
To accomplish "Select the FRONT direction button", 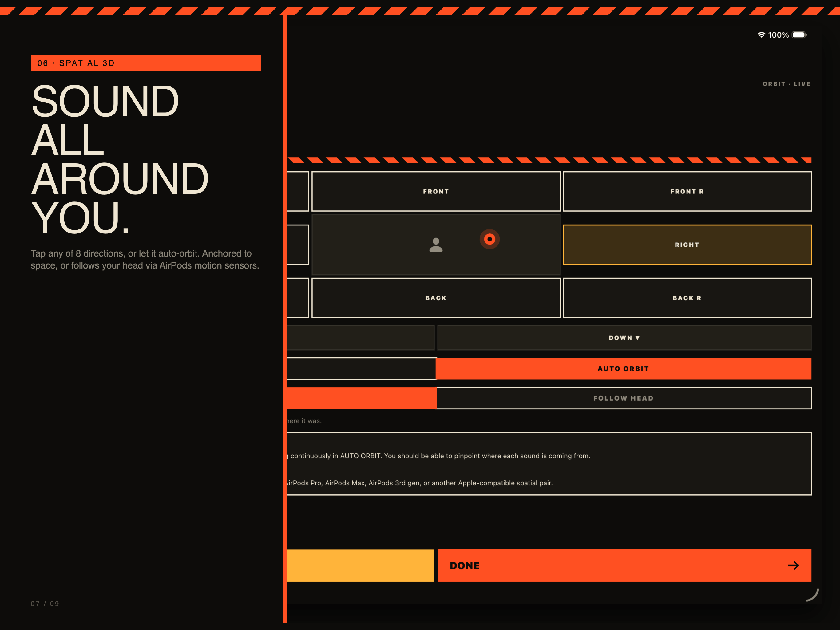I will pos(436,192).
